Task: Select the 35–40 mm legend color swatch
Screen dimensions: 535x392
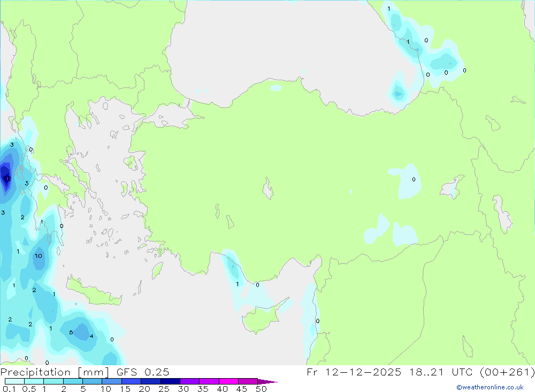Action: click(x=209, y=381)
